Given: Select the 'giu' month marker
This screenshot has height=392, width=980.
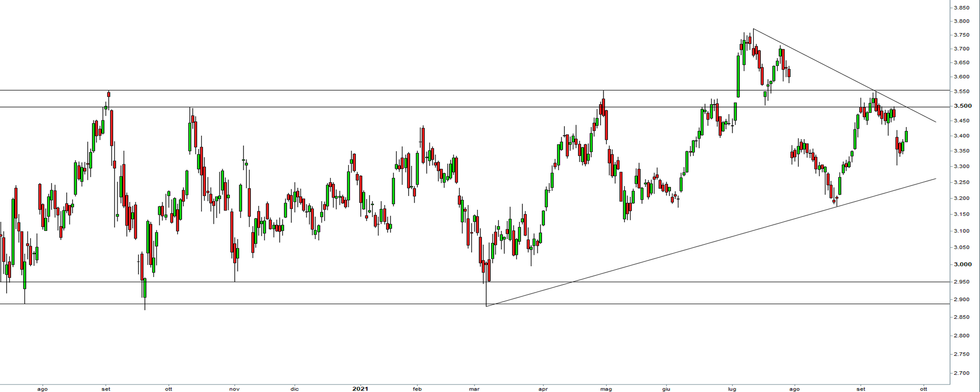Looking at the screenshot, I should pyautogui.click(x=666, y=389).
